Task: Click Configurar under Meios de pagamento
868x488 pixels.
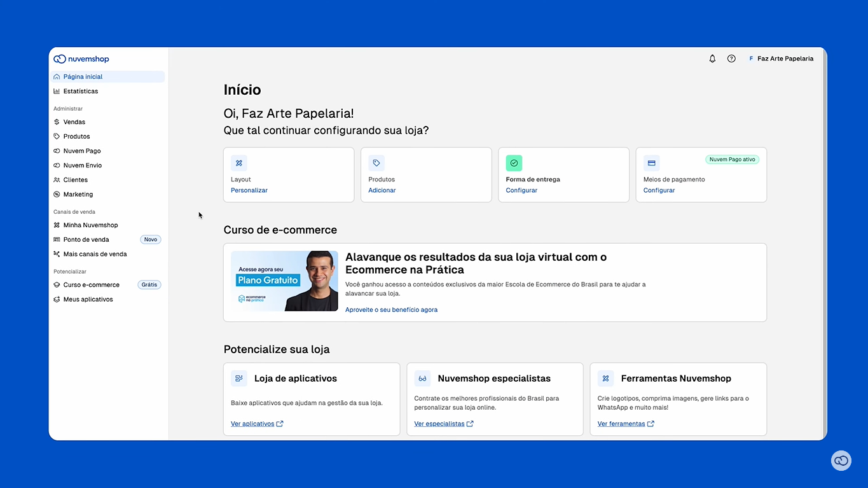Action: pos(659,190)
